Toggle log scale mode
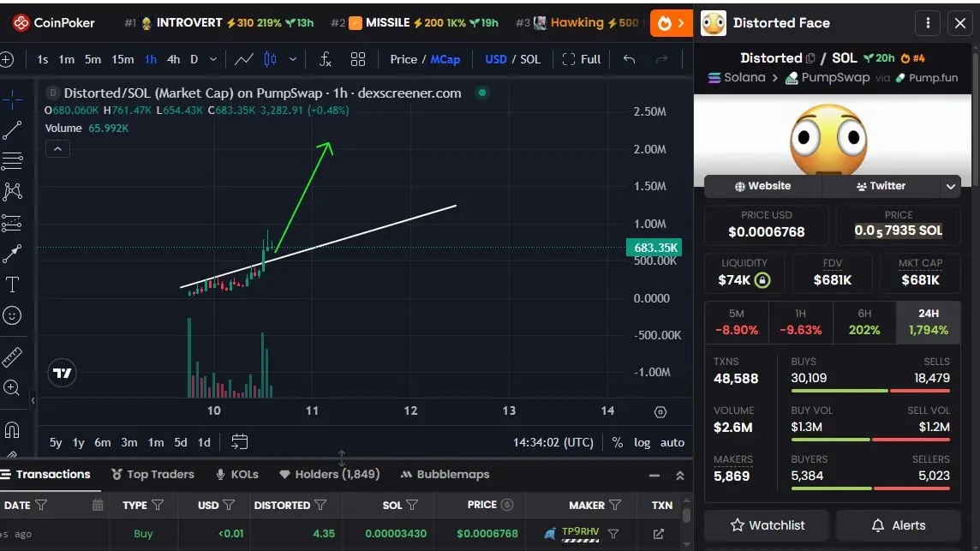The image size is (980, 551). point(642,442)
